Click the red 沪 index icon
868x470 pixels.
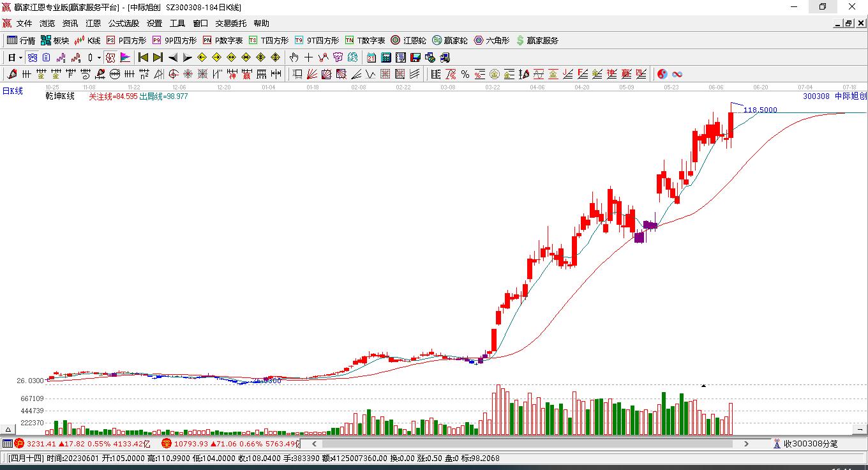(x=19, y=443)
